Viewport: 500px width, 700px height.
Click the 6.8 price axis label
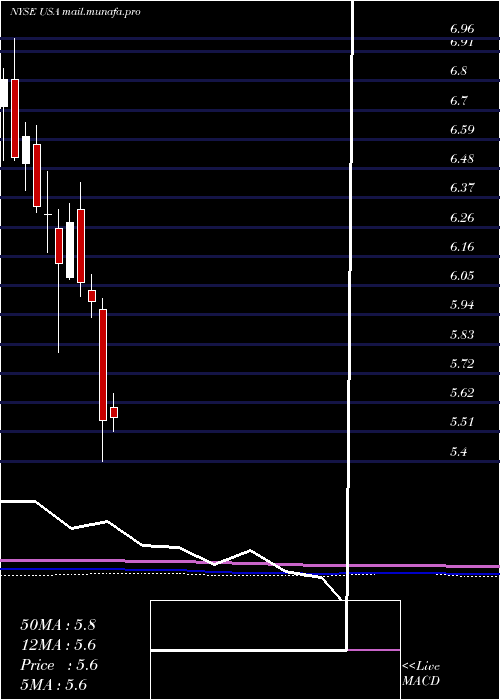(458, 71)
